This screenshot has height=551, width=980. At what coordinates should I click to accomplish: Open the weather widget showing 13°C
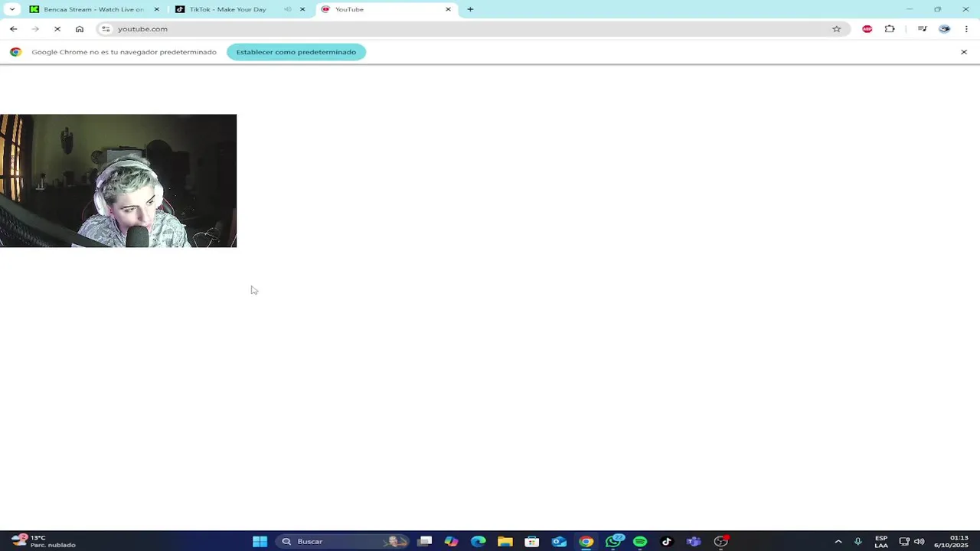tap(43, 542)
